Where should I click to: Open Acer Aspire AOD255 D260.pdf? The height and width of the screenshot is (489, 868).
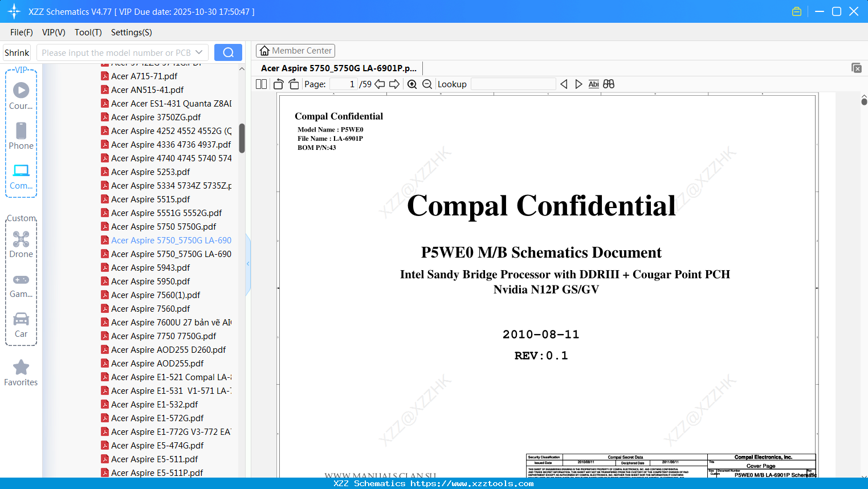coord(168,349)
